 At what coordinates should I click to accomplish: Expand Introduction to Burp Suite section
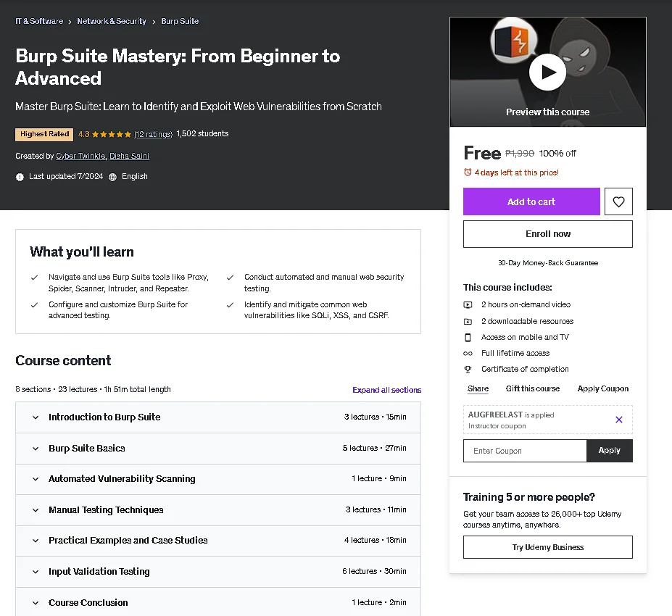coord(218,417)
